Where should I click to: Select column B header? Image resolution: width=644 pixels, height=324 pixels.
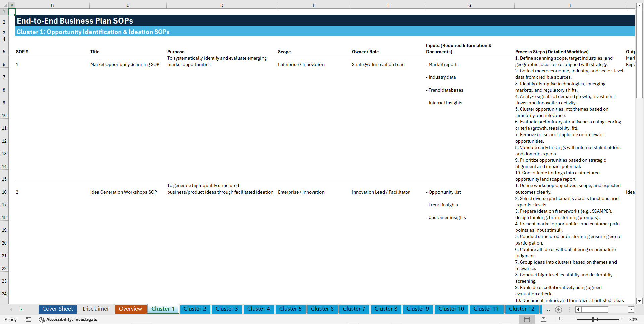(52, 5)
